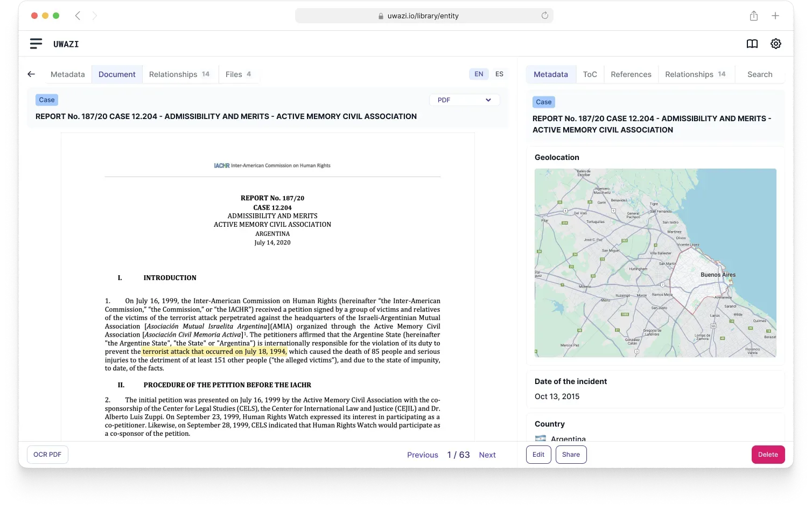View the References tab

pos(631,74)
